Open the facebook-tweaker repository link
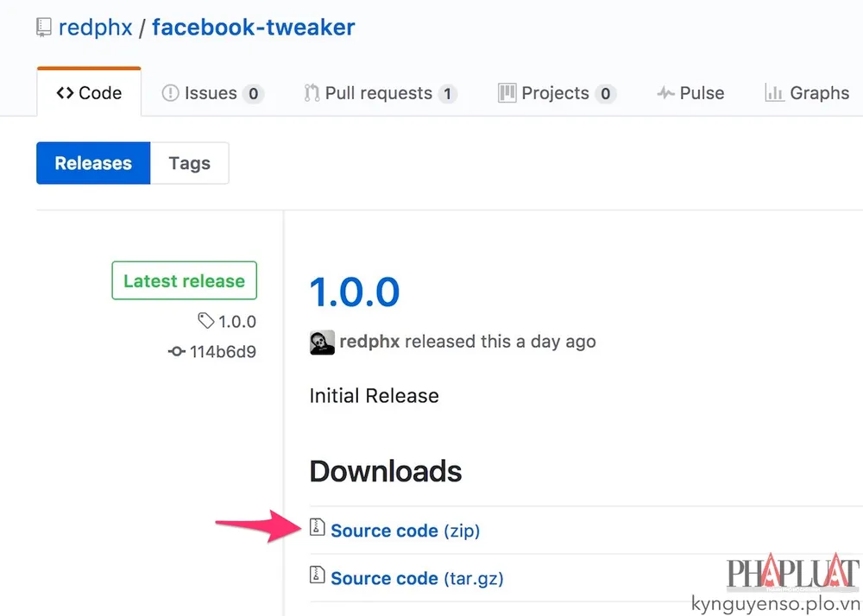Screen dimensions: 863x616 (253, 26)
